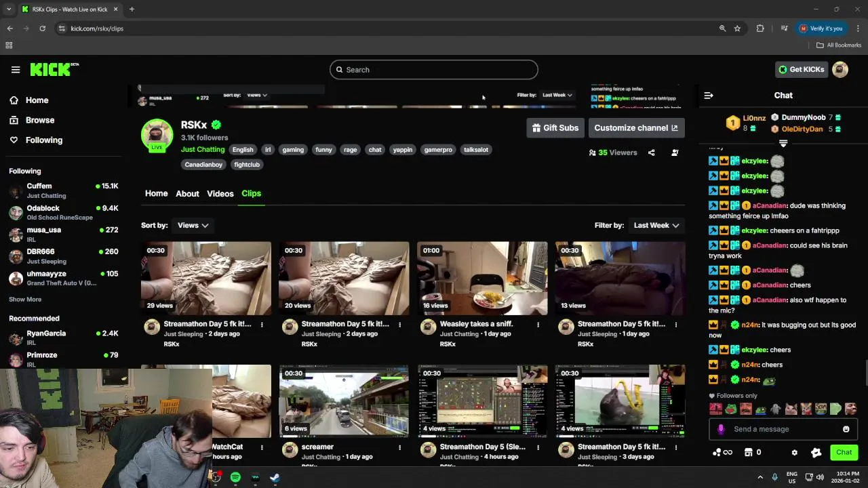868x488 pixels.
Task: Switch to the About tab
Action: click(187, 194)
